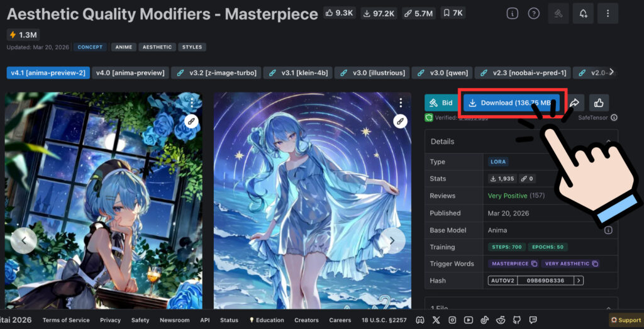Select the v4.0 [anima-preview] version tab
The image size is (644, 329).
coord(130,73)
